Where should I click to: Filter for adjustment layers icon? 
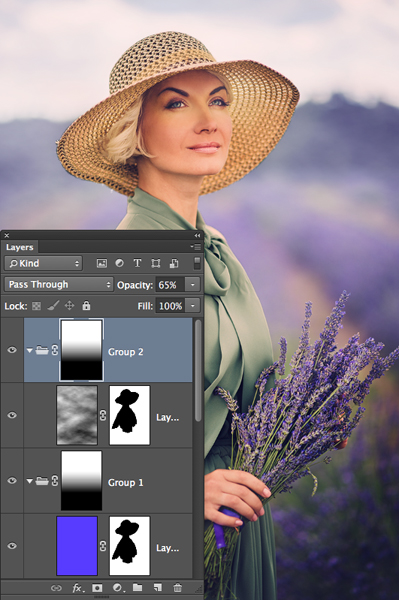(119, 263)
